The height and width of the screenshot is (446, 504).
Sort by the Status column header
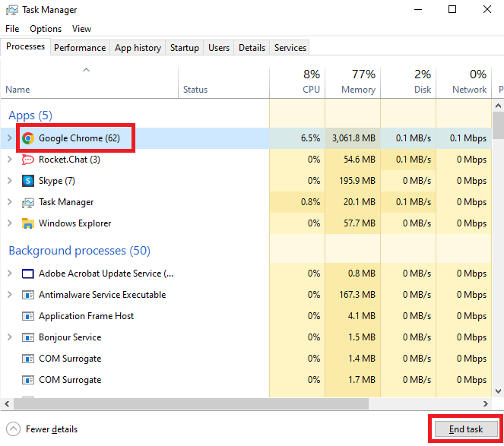pyautogui.click(x=223, y=82)
